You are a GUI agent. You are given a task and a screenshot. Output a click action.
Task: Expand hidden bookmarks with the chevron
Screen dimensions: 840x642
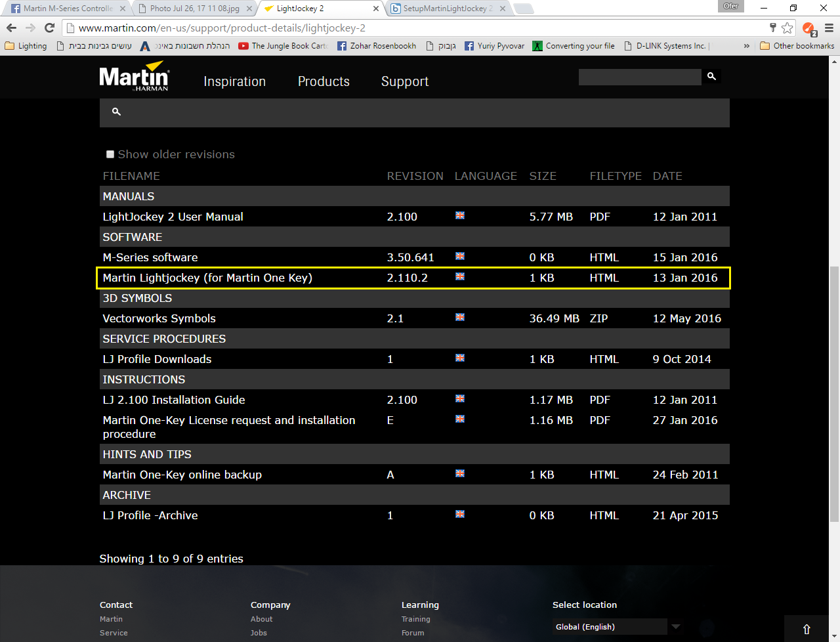click(746, 46)
